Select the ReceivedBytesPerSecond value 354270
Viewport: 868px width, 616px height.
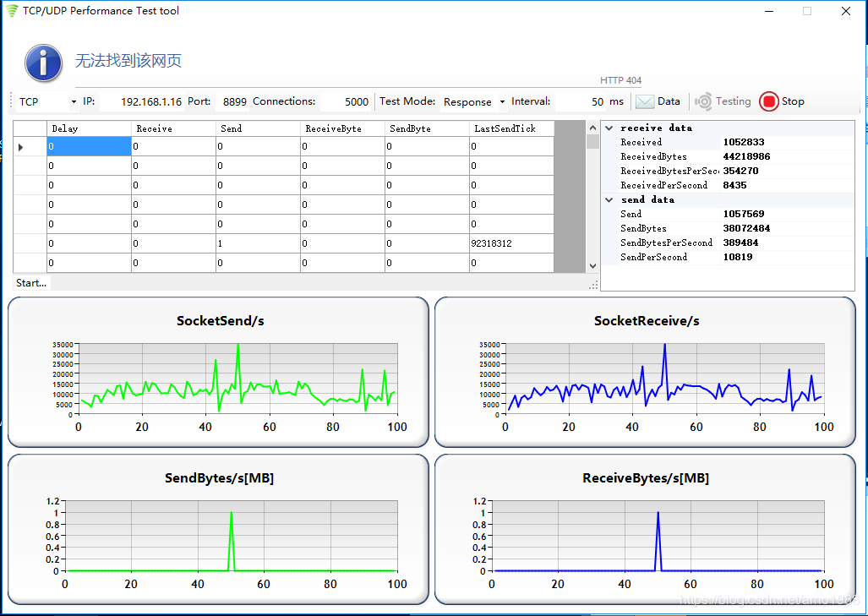tap(740, 171)
